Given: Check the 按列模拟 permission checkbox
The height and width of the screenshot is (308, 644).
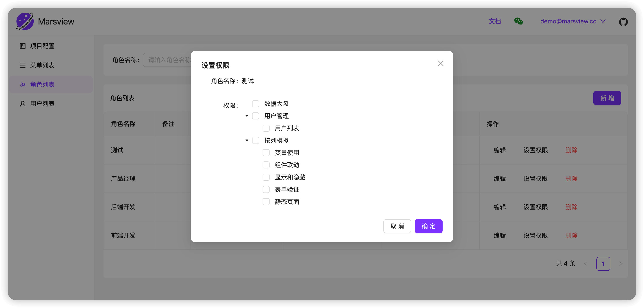Looking at the screenshot, I should 255,140.
